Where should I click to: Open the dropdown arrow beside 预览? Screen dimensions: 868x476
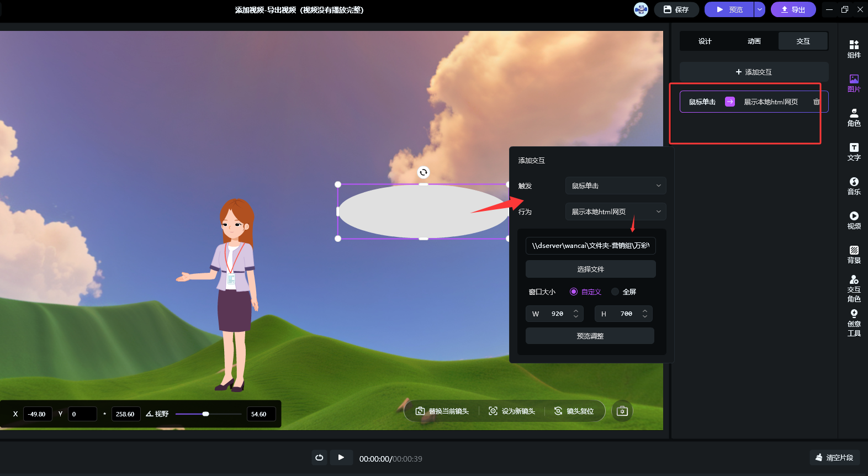tap(760, 9)
